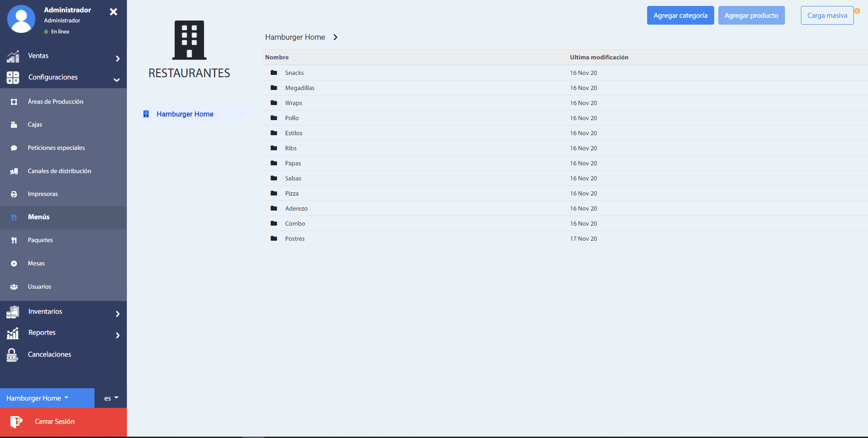Click the Usuarios people icon
This screenshot has height=438, width=868.
coord(14,287)
